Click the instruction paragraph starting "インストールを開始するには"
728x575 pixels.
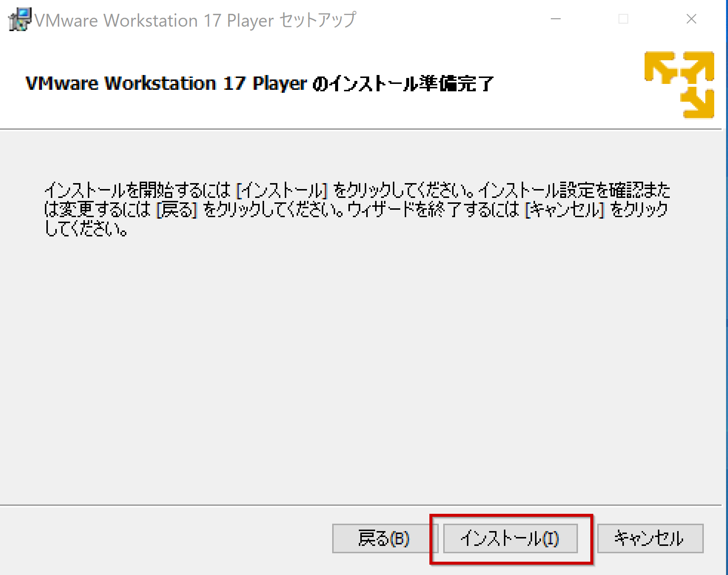click(357, 209)
